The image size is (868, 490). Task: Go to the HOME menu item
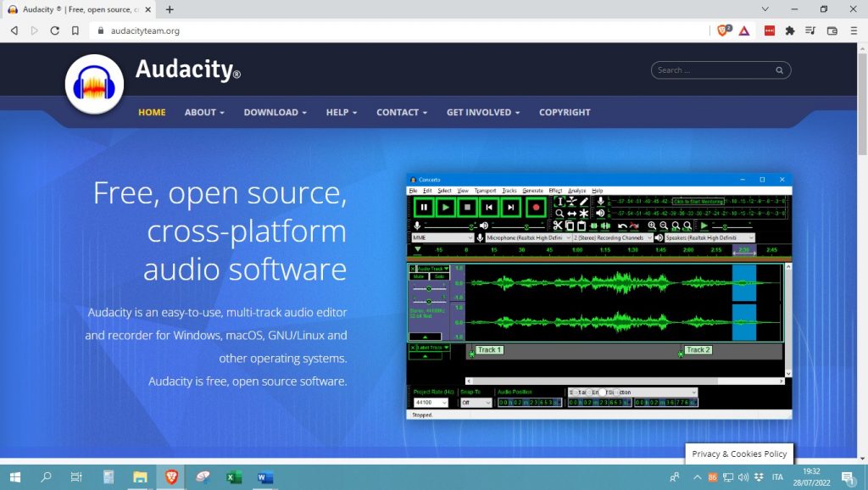[x=152, y=112]
